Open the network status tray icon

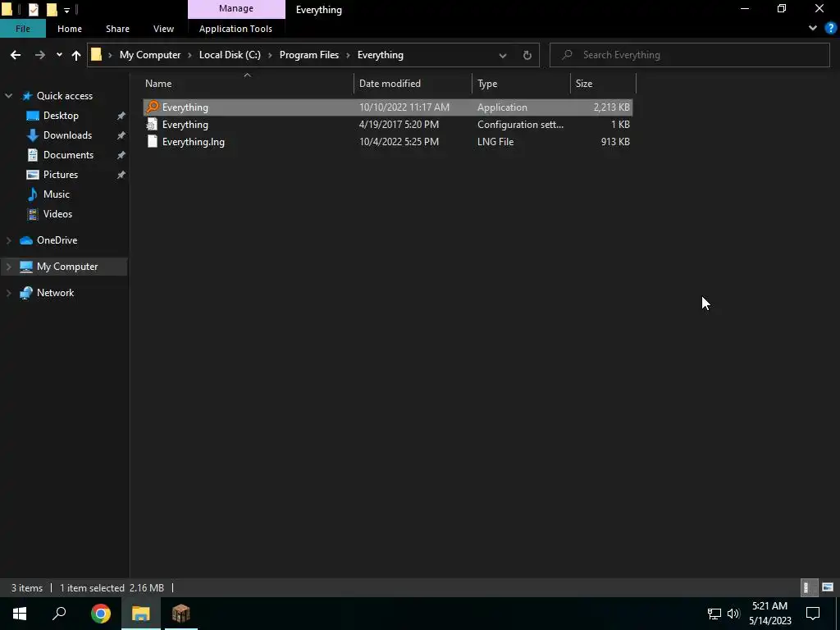[714, 614]
